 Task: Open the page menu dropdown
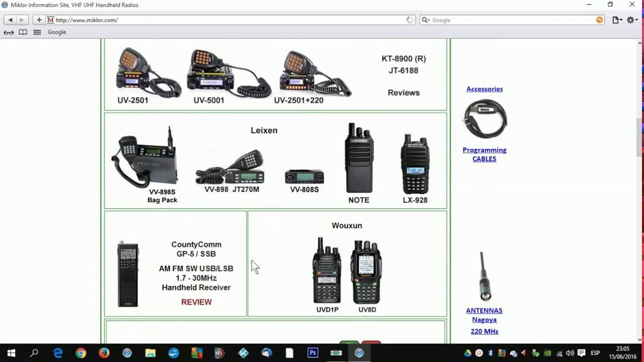click(617, 20)
